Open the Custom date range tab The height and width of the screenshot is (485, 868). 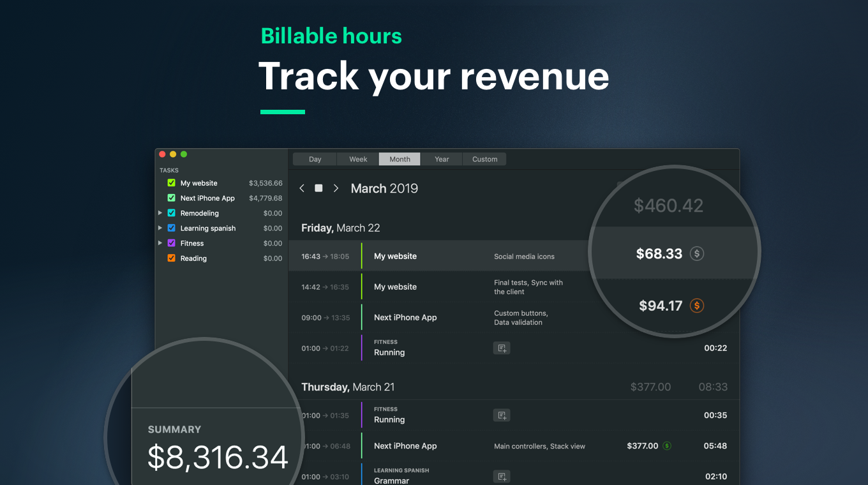(484, 158)
